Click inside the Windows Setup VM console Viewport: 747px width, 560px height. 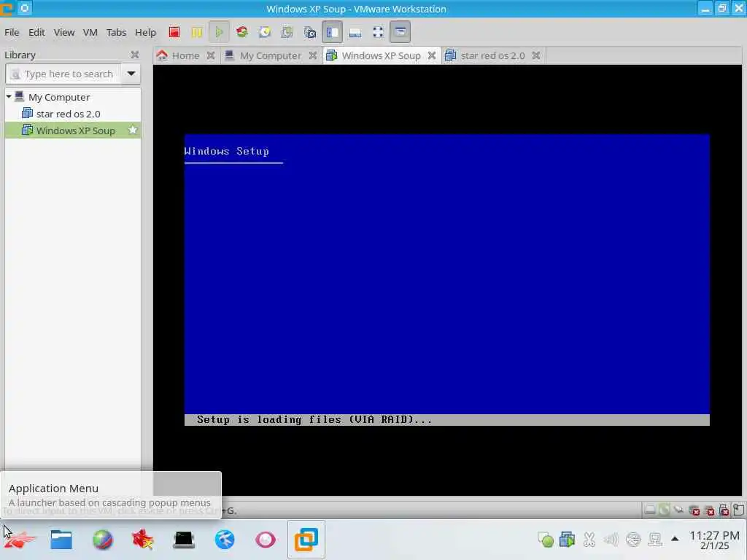click(447, 280)
